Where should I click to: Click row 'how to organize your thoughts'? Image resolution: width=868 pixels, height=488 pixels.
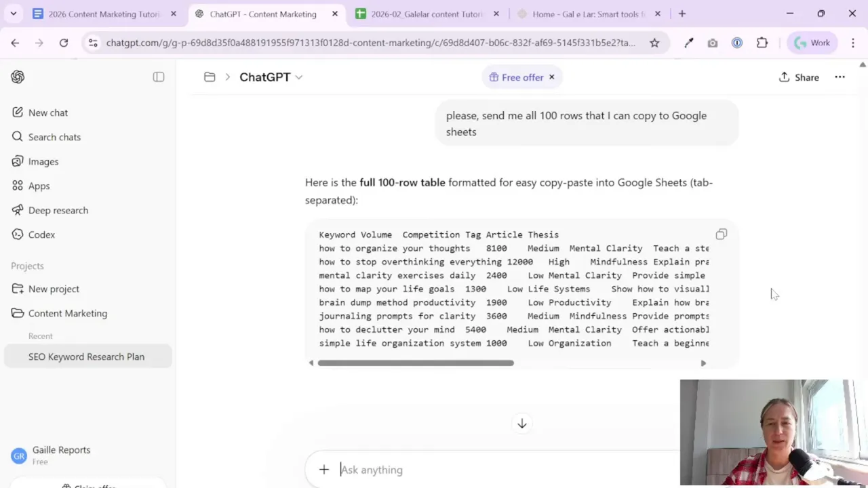(x=514, y=248)
